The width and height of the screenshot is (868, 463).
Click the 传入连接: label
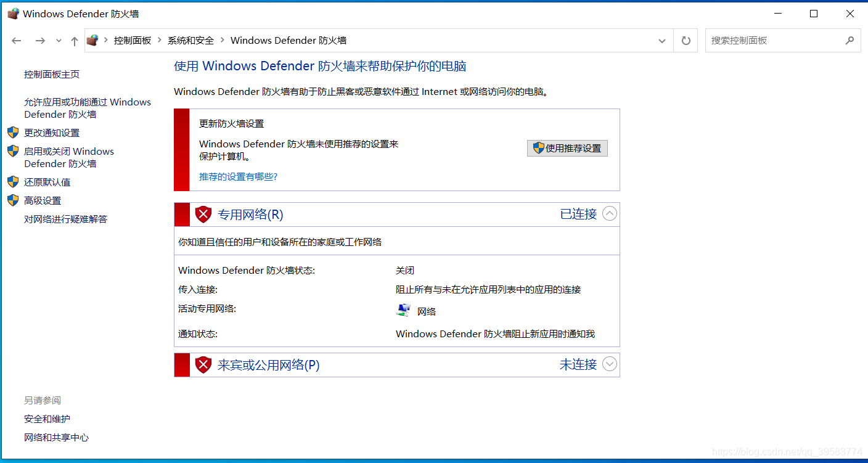point(198,290)
